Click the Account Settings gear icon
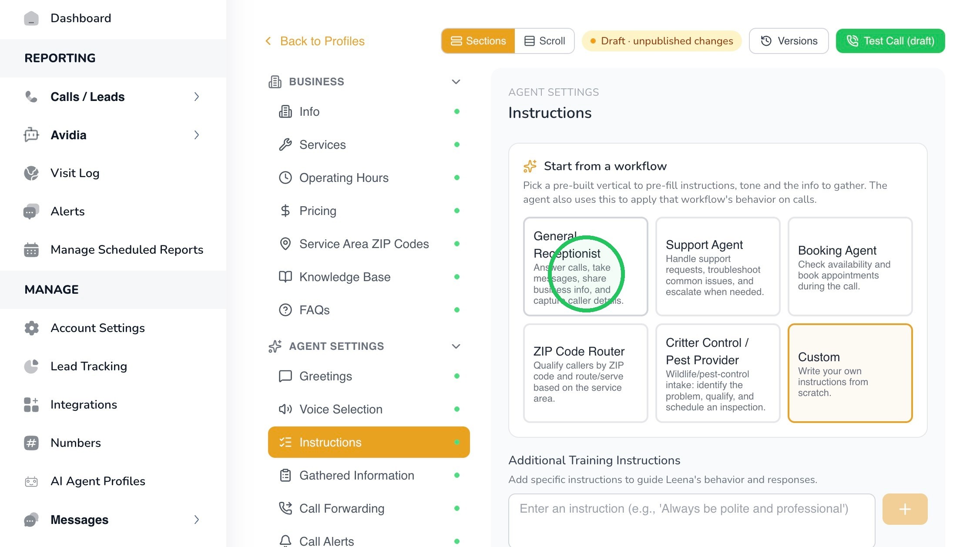This screenshot has width=980, height=547. click(31, 328)
